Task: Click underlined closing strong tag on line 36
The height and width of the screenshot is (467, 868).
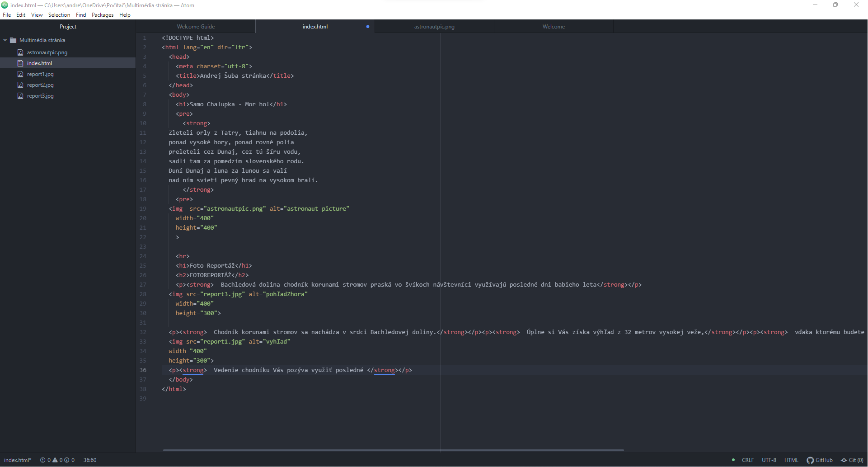Action: [x=384, y=370]
